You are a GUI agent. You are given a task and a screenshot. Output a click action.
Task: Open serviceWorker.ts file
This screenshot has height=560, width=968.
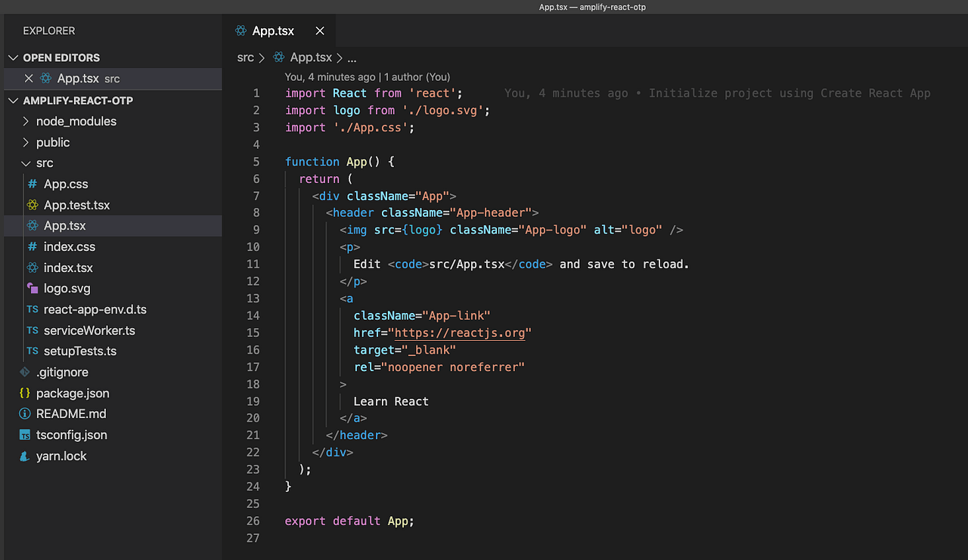[x=89, y=330]
